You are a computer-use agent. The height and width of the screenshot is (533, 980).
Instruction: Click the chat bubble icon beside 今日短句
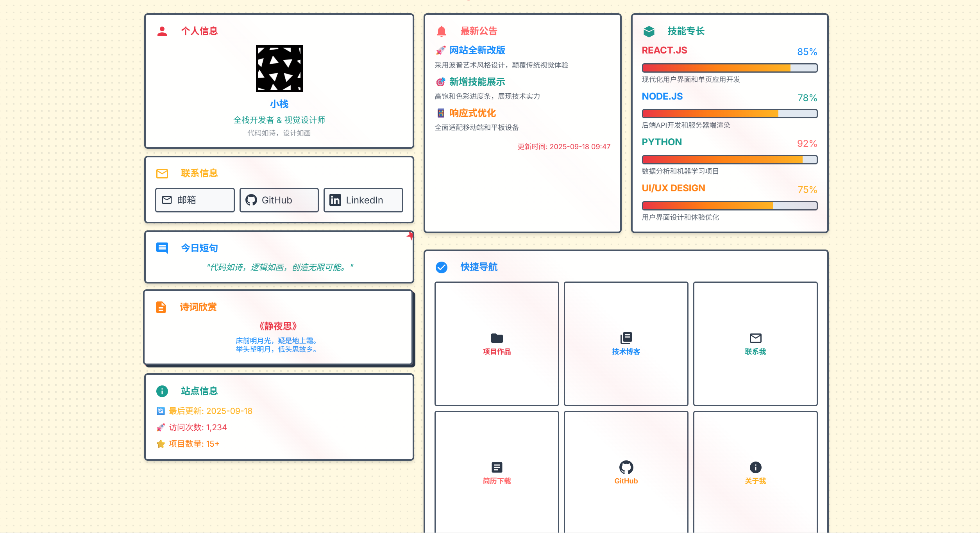[x=162, y=248]
